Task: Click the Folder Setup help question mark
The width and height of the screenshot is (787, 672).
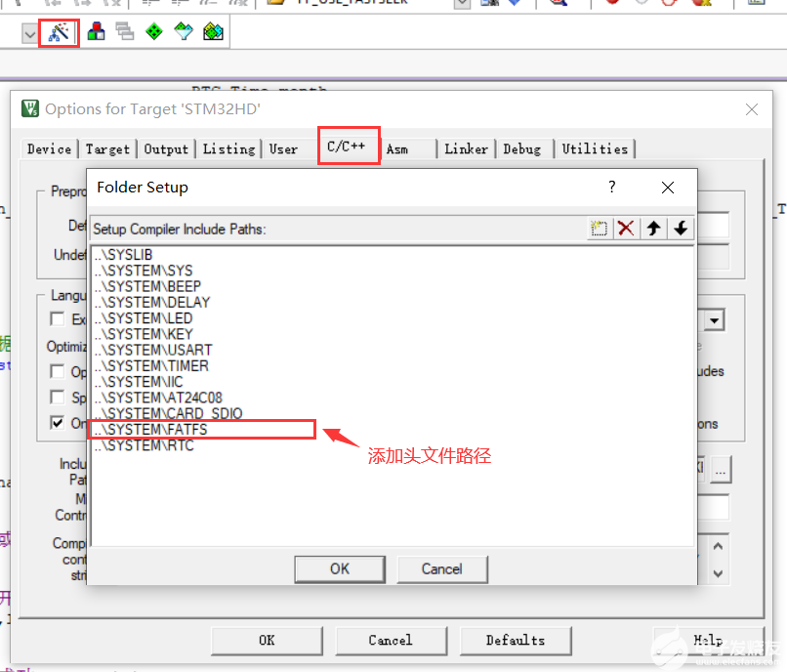Action: [612, 187]
